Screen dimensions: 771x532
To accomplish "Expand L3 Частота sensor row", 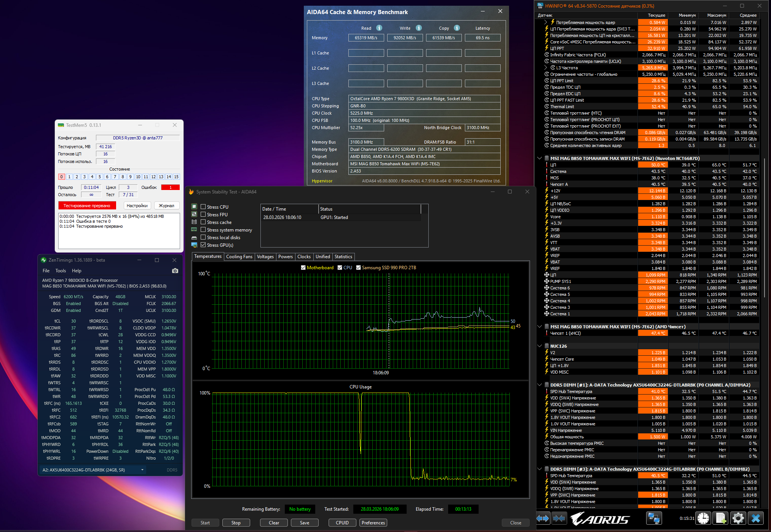I will 546,68.
